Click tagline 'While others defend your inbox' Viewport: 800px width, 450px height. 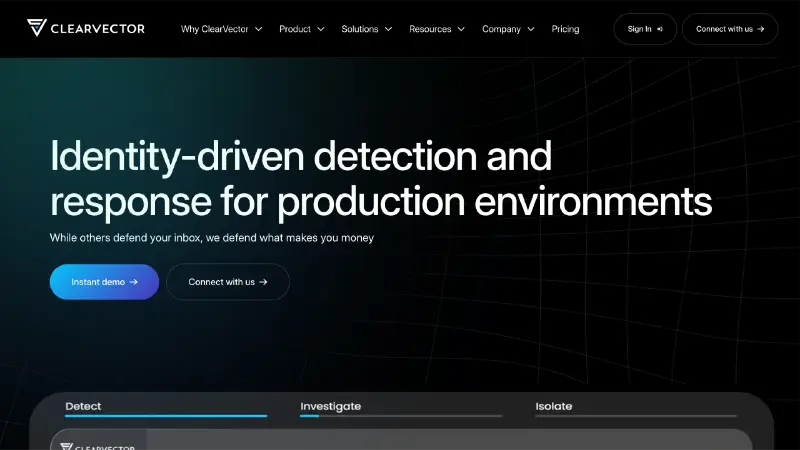[125, 238]
